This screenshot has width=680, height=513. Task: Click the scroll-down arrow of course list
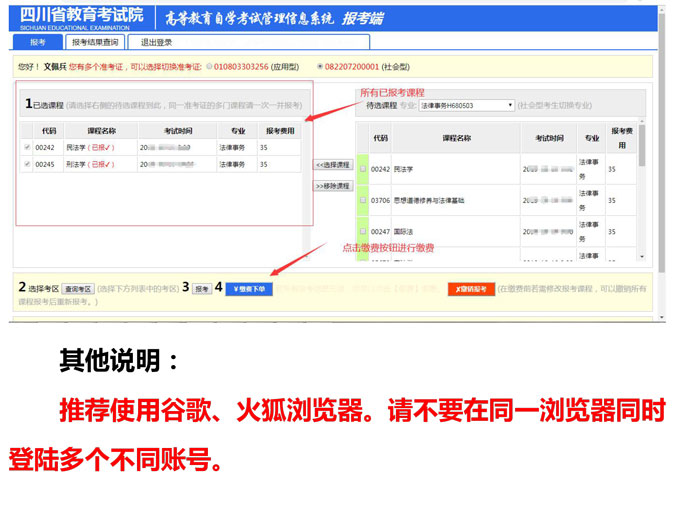642,257
